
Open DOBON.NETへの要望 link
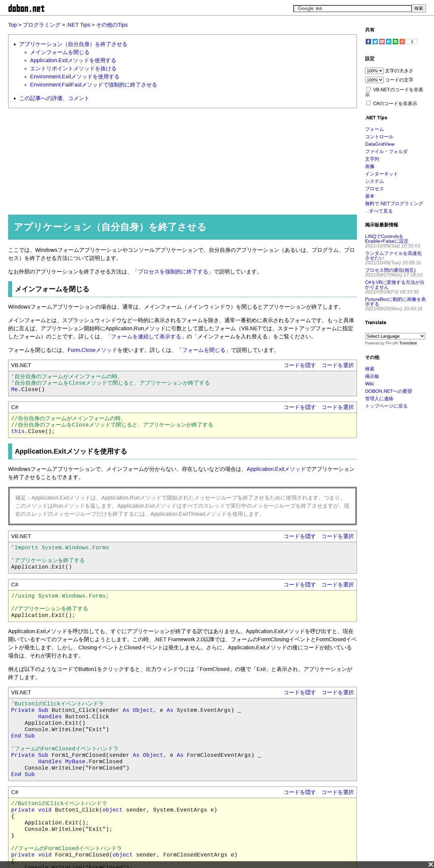click(x=388, y=391)
